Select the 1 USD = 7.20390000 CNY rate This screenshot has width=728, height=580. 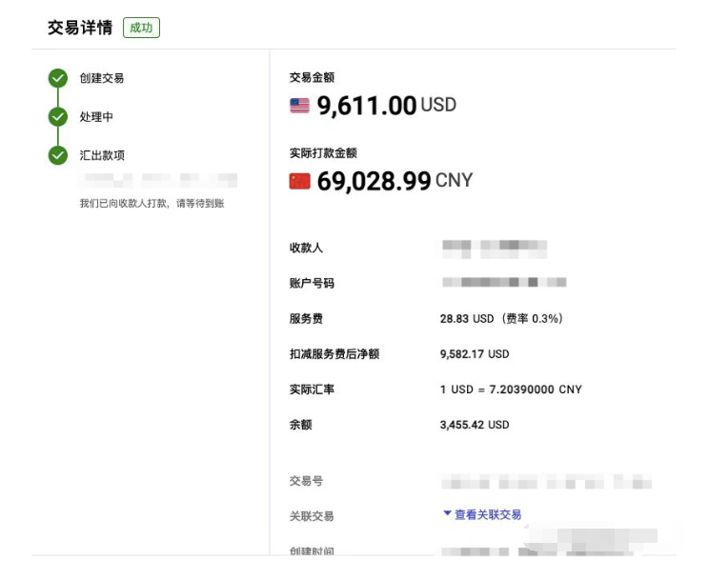click(x=511, y=390)
